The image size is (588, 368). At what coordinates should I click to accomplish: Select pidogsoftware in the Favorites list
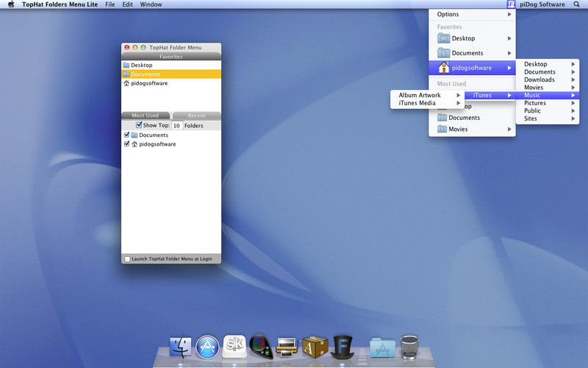(171, 83)
